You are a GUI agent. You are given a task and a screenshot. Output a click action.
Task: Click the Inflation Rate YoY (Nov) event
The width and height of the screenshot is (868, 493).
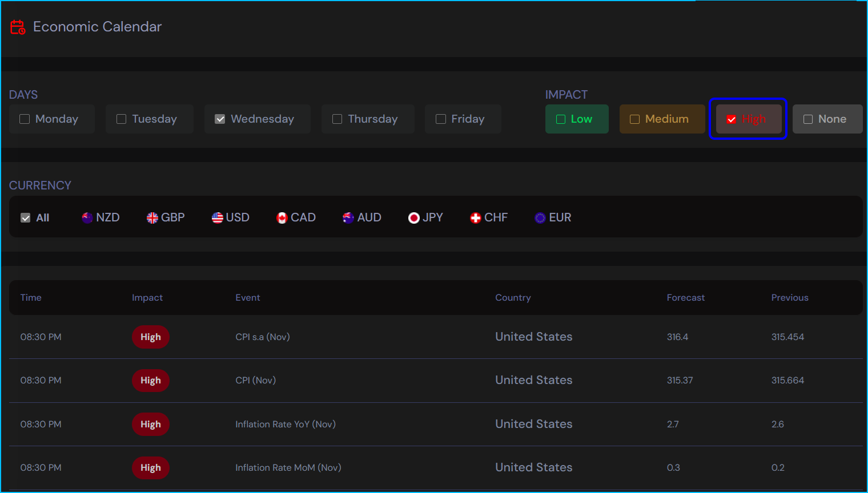(x=286, y=425)
